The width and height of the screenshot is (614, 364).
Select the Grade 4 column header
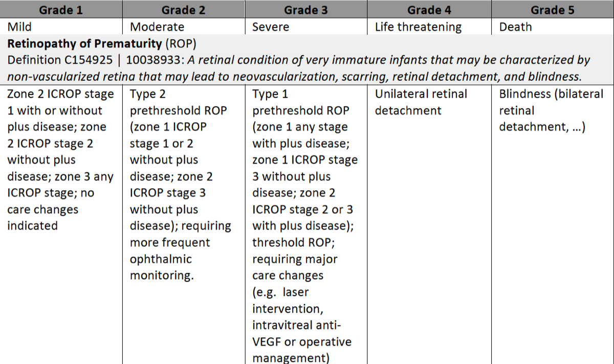coord(429,10)
